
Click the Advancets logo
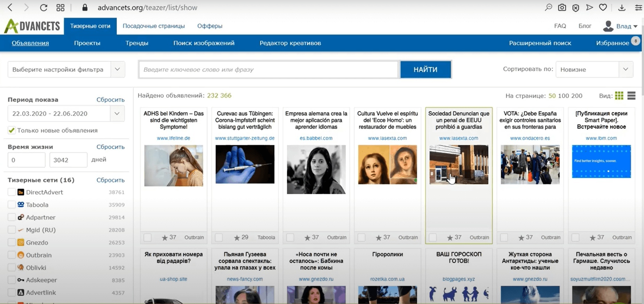click(32, 26)
